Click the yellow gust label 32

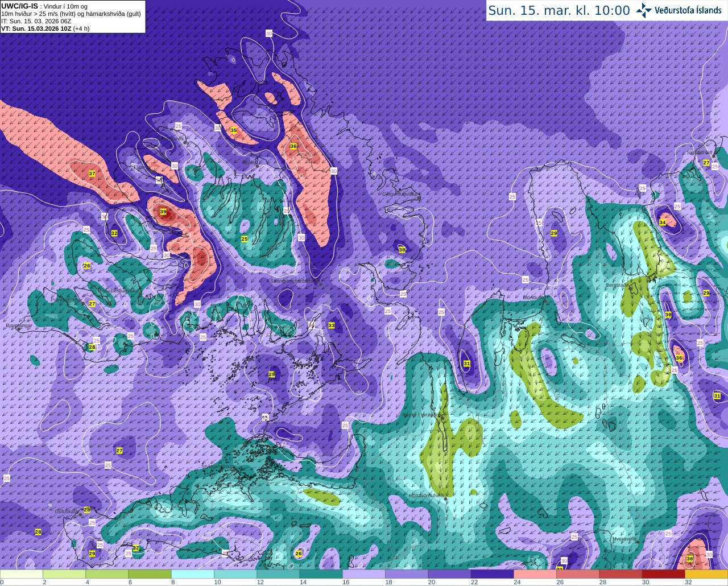[114, 233]
